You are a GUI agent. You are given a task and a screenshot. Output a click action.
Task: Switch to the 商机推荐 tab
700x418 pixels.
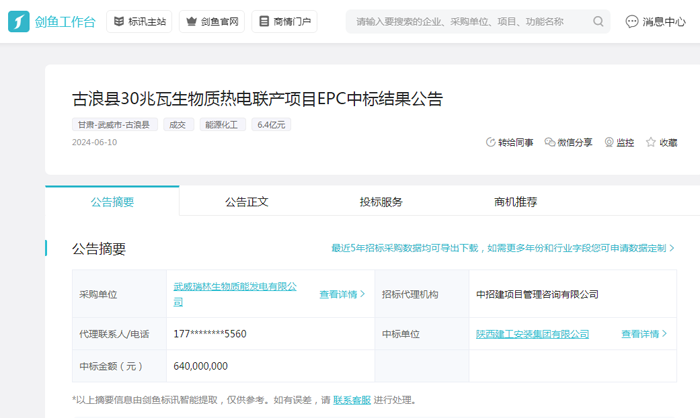pos(516,202)
